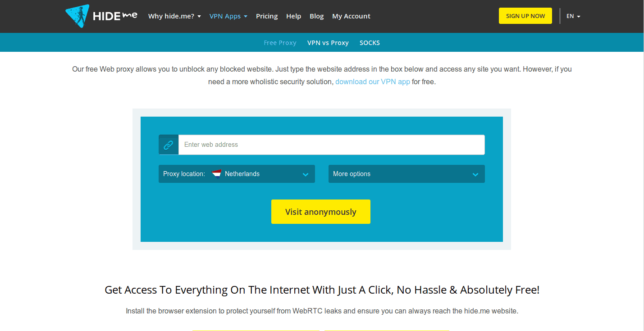Focus the Enter web address field
Viewport: 644px width, 331px height.
point(332,145)
